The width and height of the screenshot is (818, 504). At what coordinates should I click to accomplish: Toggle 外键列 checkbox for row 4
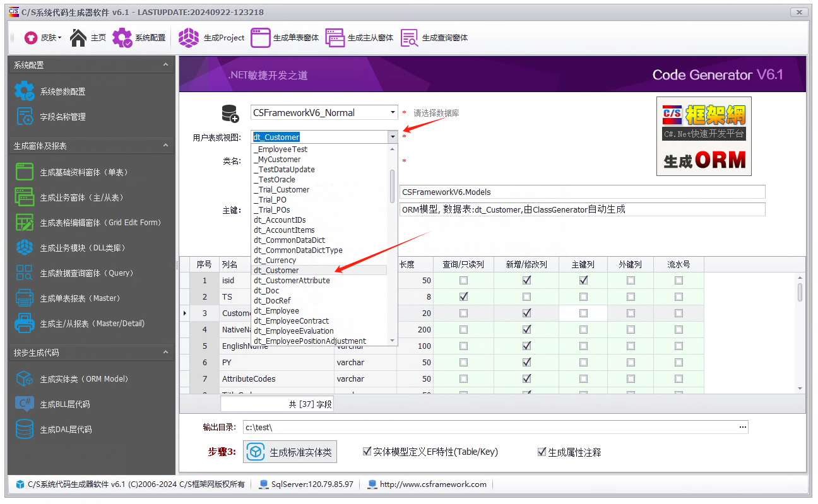tap(631, 329)
